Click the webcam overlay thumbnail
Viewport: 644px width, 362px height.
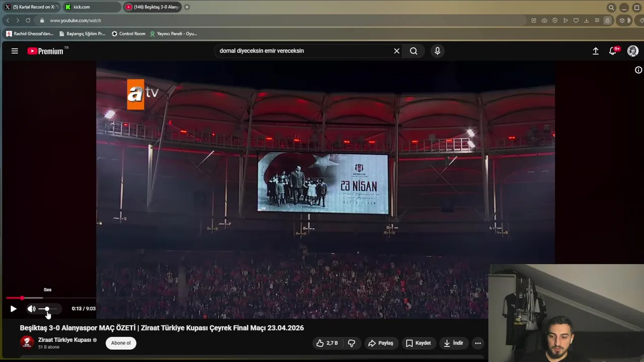(566, 313)
